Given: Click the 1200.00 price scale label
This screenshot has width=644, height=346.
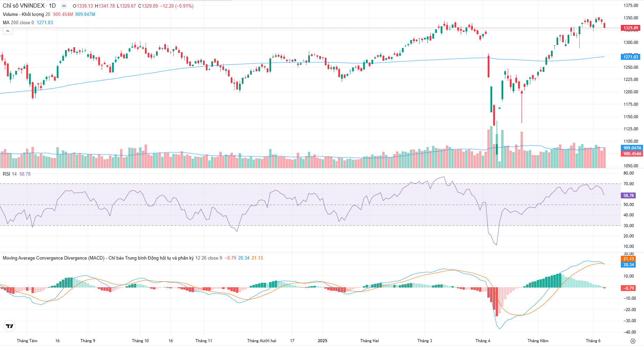Looking at the screenshot, I should pyautogui.click(x=631, y=92).
